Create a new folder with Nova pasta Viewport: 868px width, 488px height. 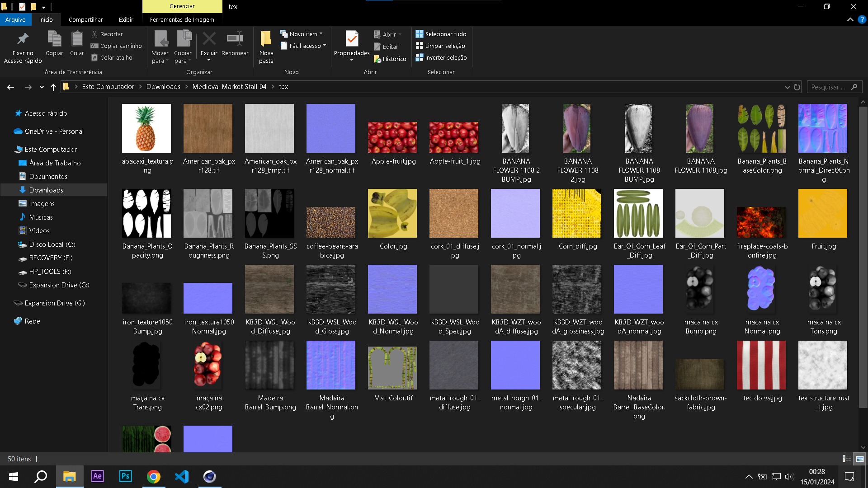coord(266,45)
